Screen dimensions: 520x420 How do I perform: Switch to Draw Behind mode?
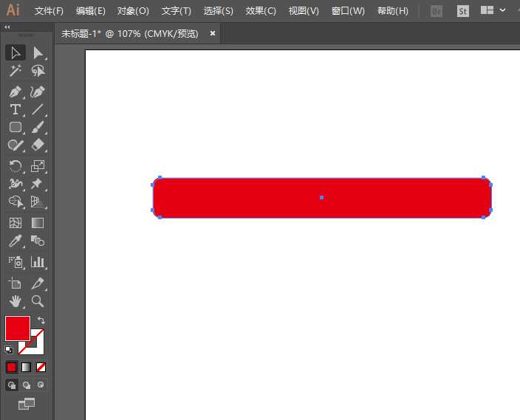coord(27,385)
